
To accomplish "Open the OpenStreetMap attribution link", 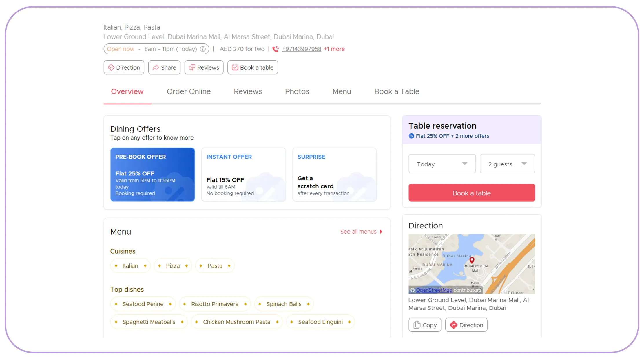I will tap(434, 290).
